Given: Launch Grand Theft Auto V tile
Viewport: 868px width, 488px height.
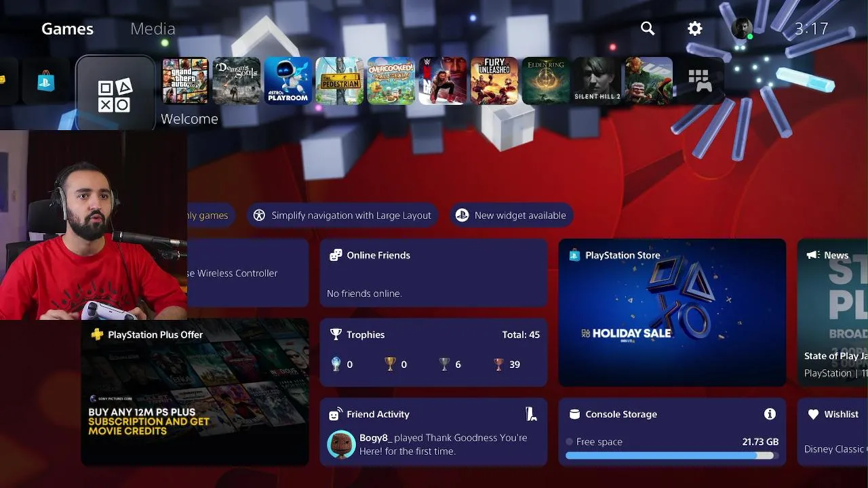Looking at the screenshot, I should tap(185, 81).
